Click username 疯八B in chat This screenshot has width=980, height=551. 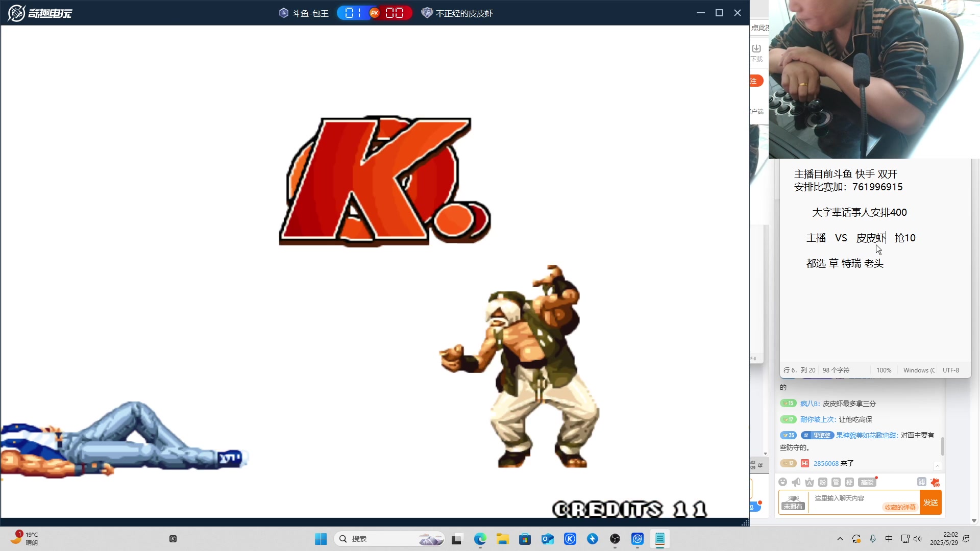[810, 404]
